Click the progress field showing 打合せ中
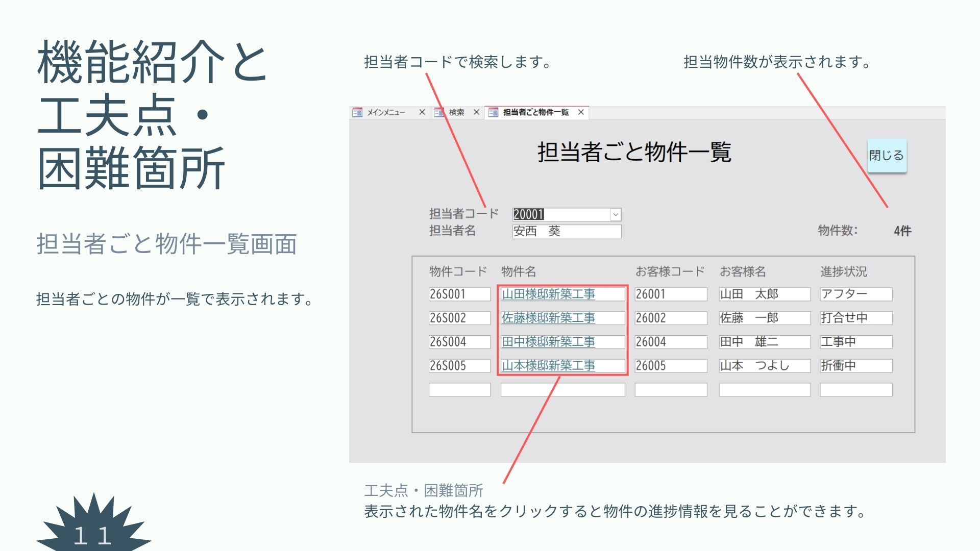The height and width of the screenshot is (551, 980). (856, 318)
